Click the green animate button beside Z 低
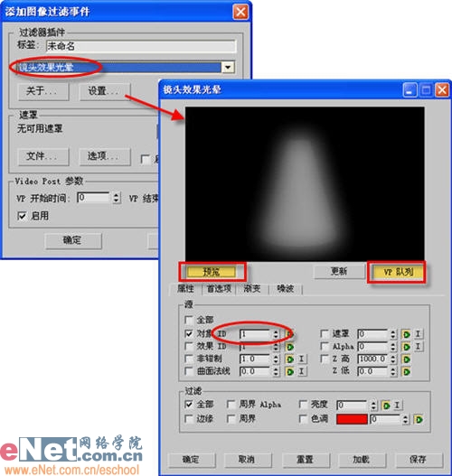Image resolution: width=452 pixels, height=476 pixels. 406,371
